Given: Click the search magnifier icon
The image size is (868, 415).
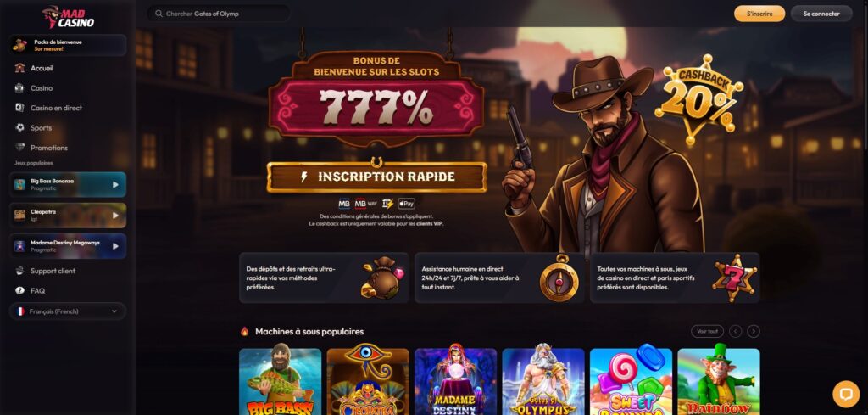Looking at the screenshot, I should tap(159, 14).
